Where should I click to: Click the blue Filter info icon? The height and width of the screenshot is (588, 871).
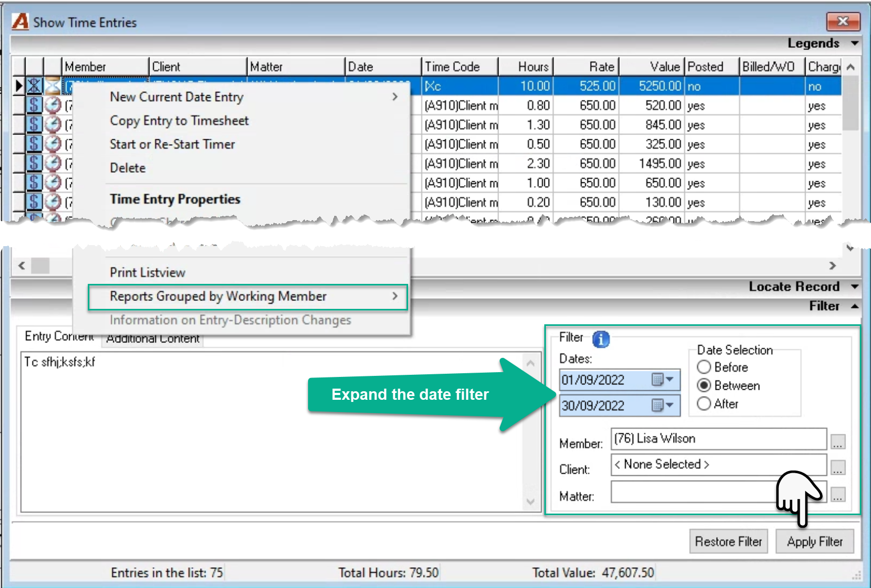coord(601,339)
